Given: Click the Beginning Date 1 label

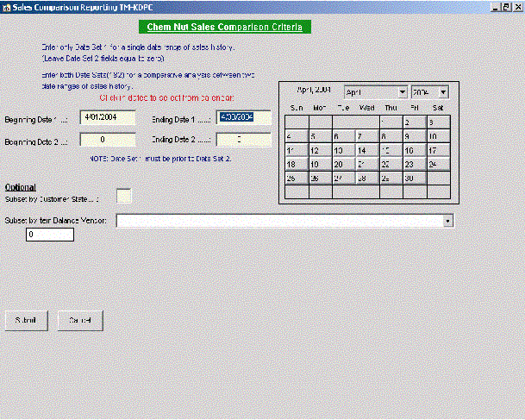Looking at the screenshot, I should [x=36, y=120].
